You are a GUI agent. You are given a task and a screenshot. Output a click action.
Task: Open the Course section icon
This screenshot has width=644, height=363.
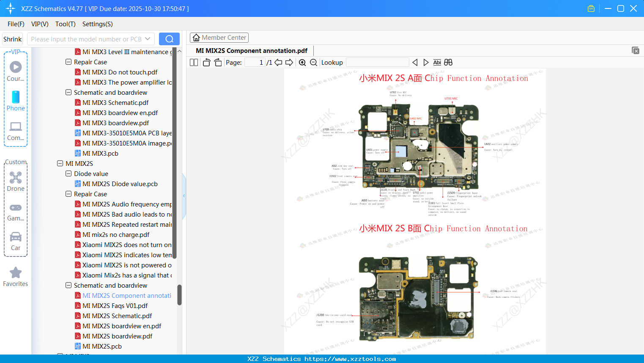point(15,68)
